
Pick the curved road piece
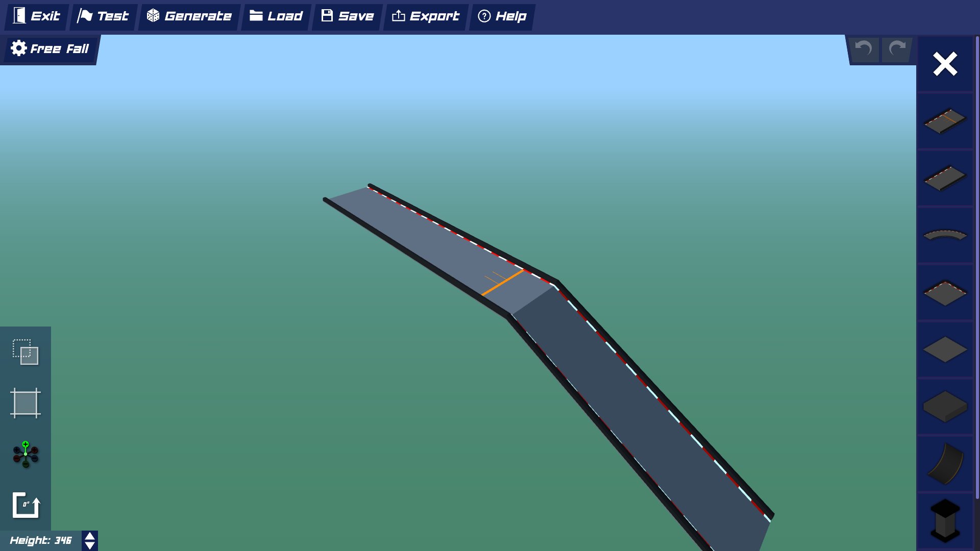point(945,235)
